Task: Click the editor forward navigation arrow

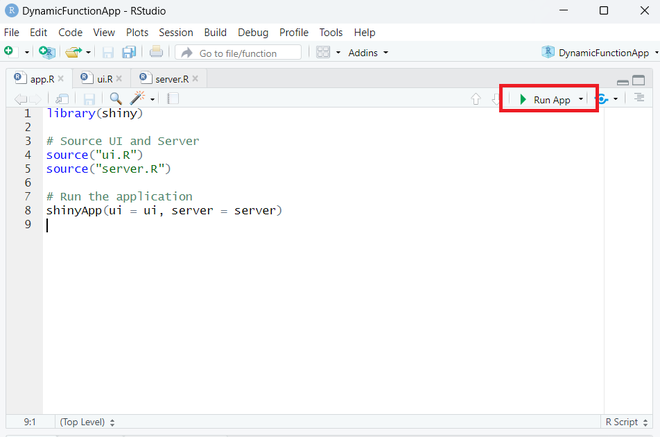Action: pos(35,99)
